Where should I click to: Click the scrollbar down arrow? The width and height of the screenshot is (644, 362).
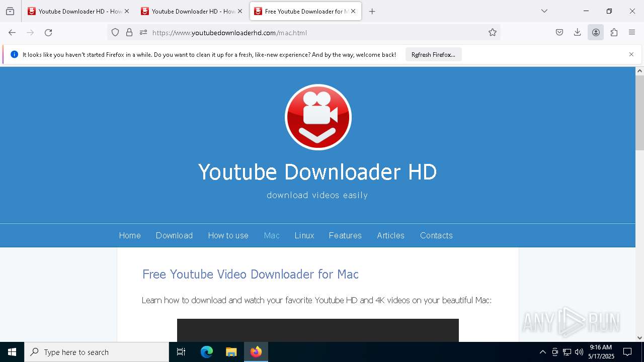click(639, 338)
